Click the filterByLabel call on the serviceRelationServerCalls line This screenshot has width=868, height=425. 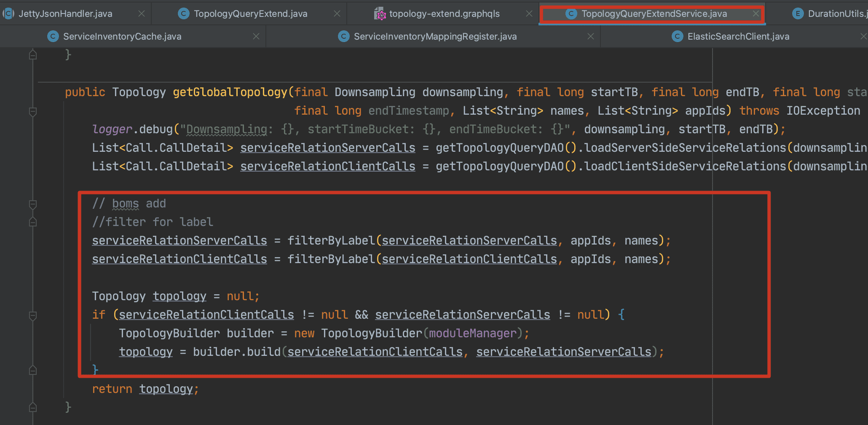pos(331,241)
